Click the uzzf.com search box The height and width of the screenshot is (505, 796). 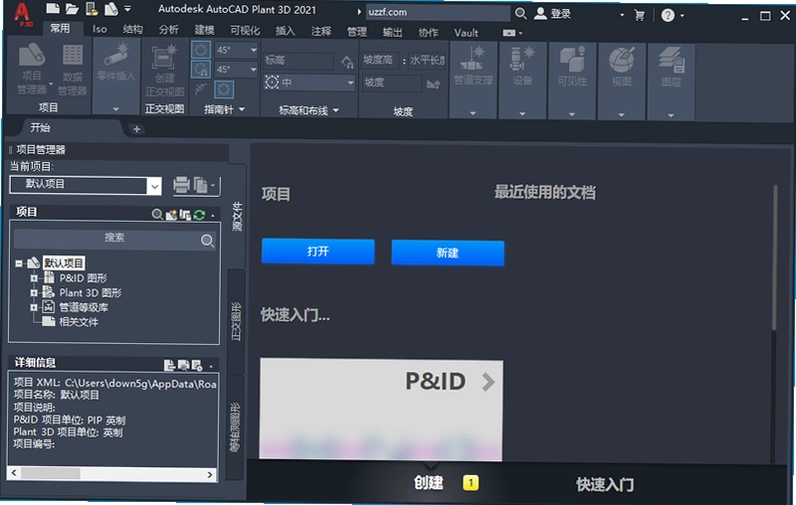(x=438, y=12)
